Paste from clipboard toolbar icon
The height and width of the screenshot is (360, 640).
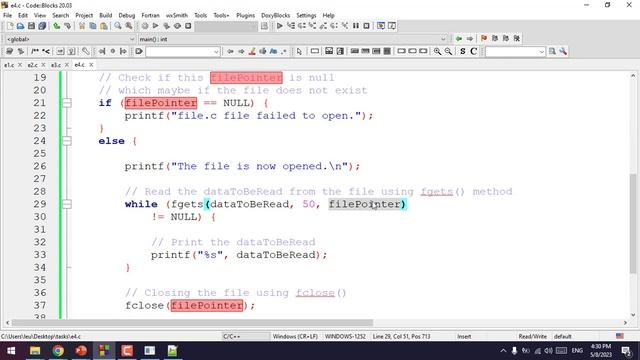coord(104,26)
